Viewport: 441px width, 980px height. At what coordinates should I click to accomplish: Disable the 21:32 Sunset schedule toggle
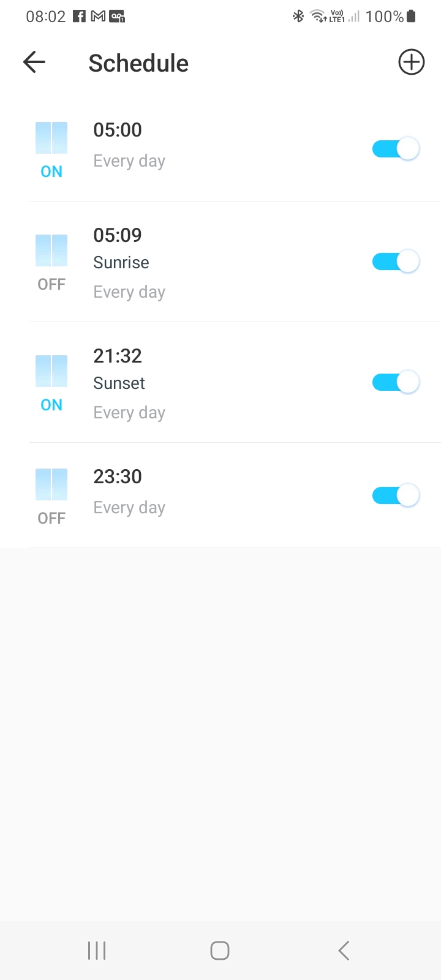click(396, 382)
